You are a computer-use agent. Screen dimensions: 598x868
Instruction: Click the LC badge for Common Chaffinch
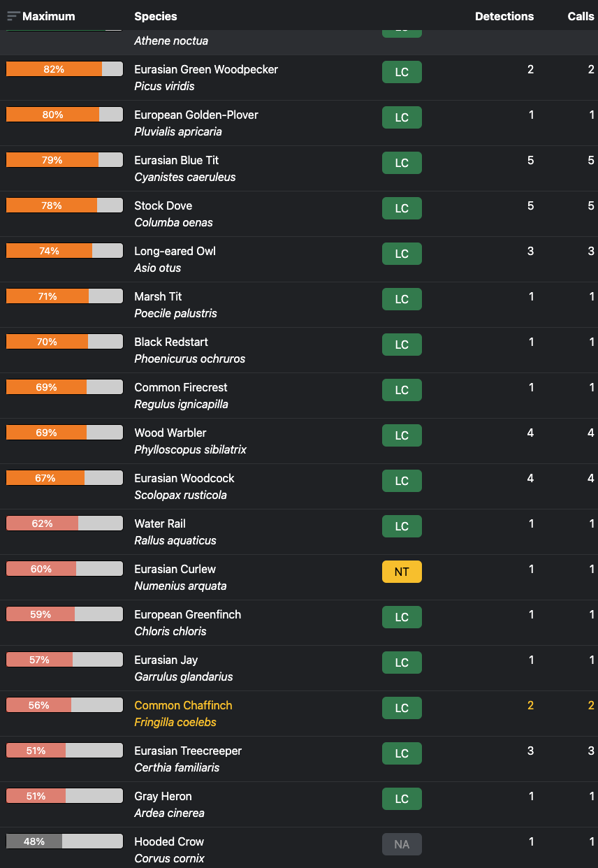[402, 708]
